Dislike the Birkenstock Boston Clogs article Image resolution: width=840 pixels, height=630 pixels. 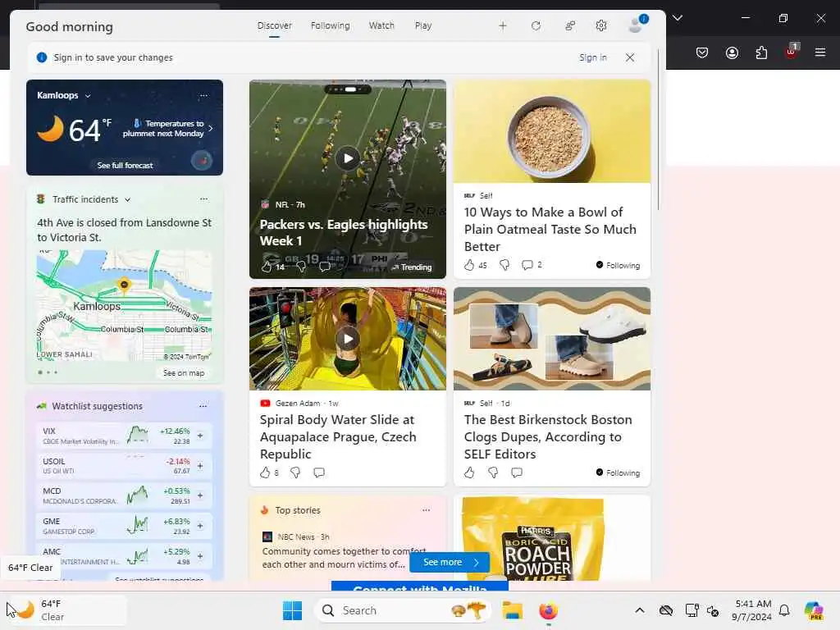(x=493, y=472)
